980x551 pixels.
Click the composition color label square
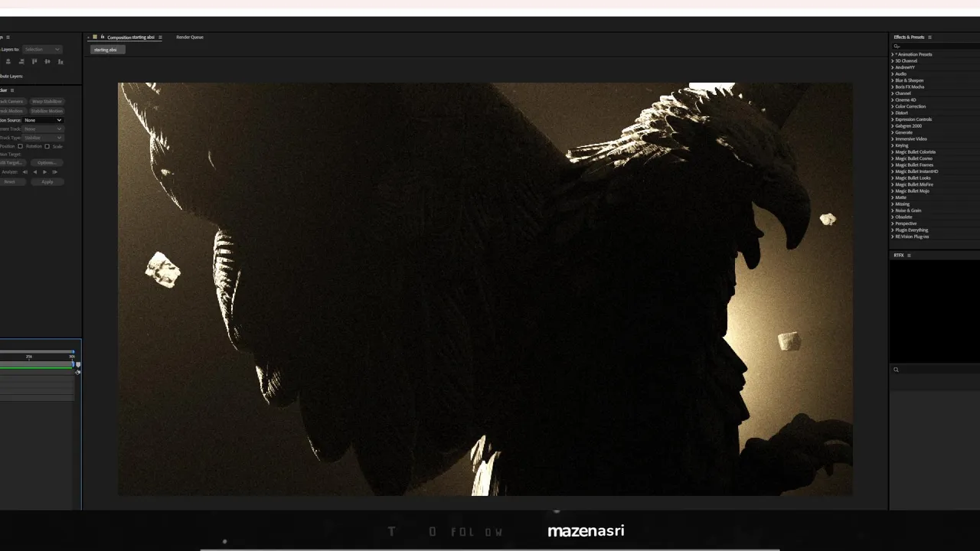click(95, 37)
